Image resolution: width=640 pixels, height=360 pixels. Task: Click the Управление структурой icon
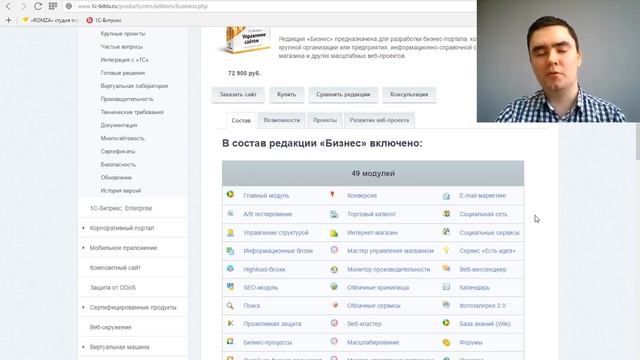tap(230, 233)
